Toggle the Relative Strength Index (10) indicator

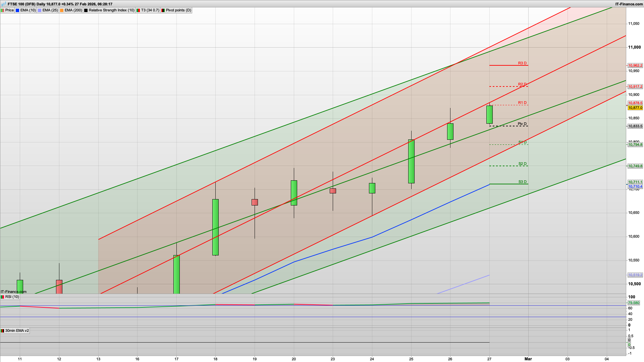click(111, 10)
